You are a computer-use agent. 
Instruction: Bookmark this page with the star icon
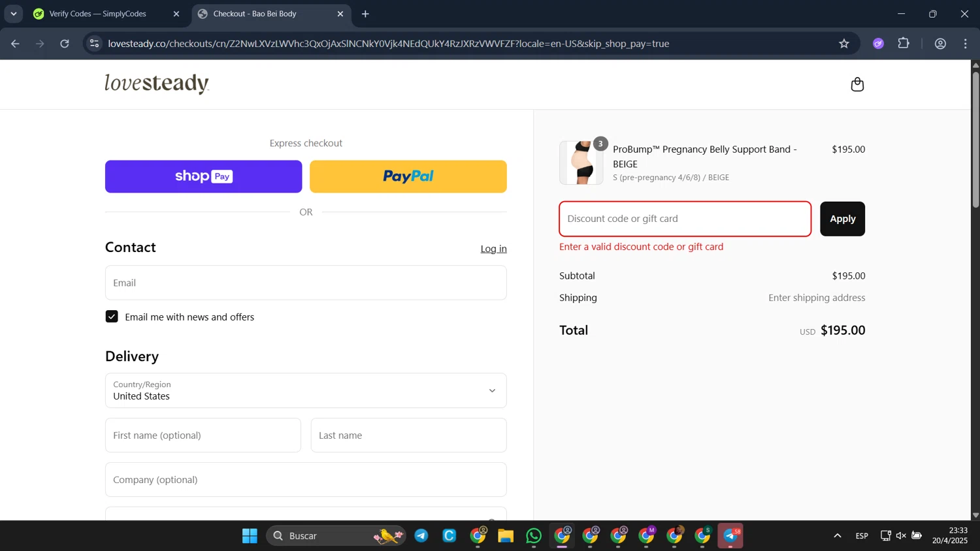tap(844, 44)
